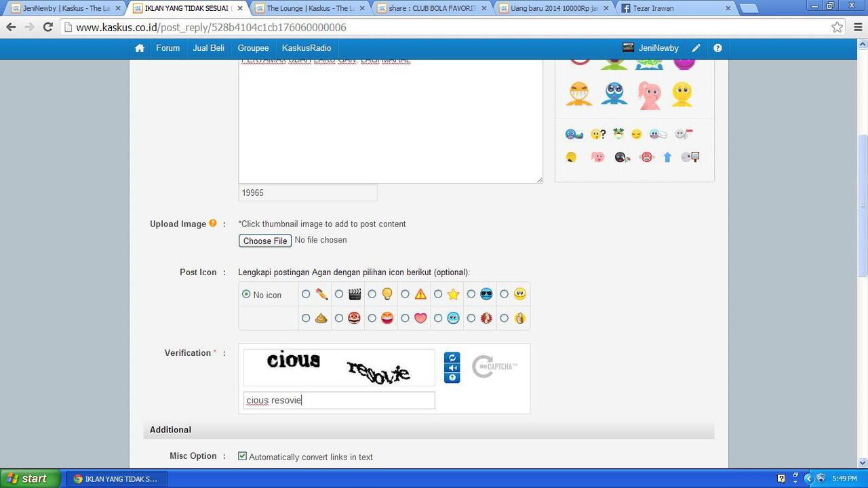
Task: Click the Choose File button
Action: (x=265, y=241)
